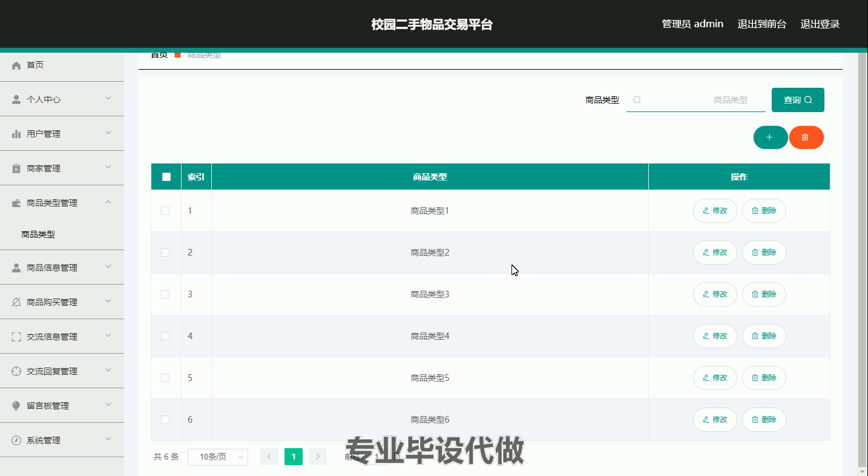Screen dimensions: 868x476
Task: Click the bulb icon beside 留言板管理
Action: tap(16, 406)
